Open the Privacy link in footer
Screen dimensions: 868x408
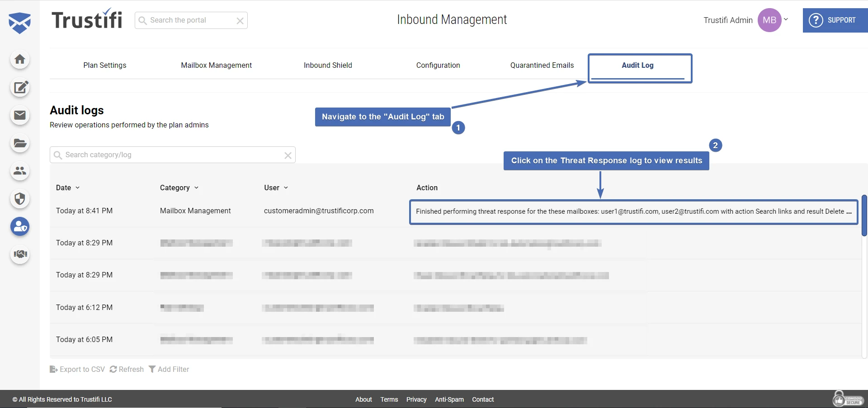point(416,399)
